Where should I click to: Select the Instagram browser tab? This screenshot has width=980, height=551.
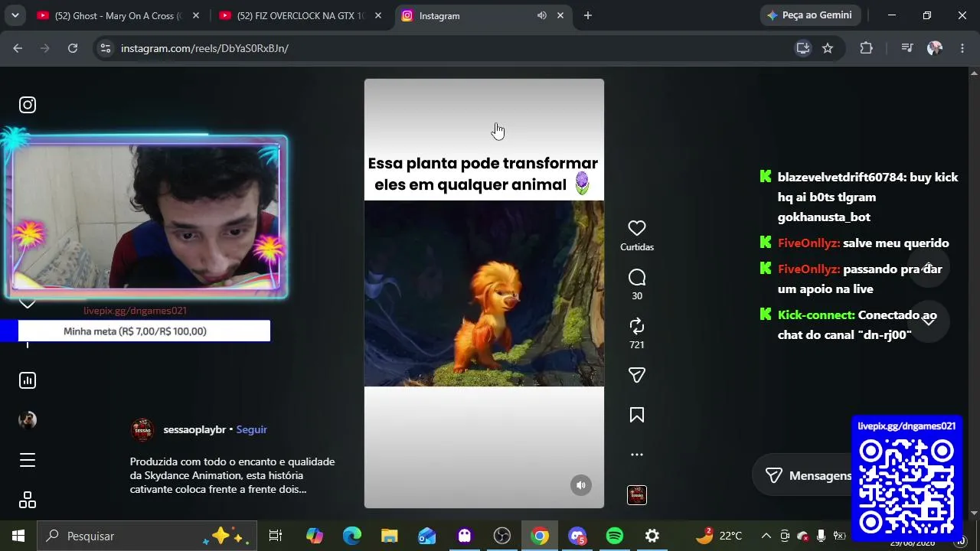(483, 15)
